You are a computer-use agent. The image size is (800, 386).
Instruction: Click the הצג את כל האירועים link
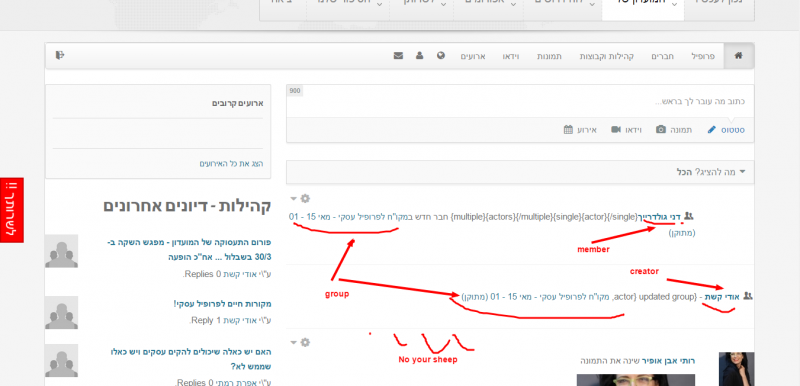tap(232, 164)
